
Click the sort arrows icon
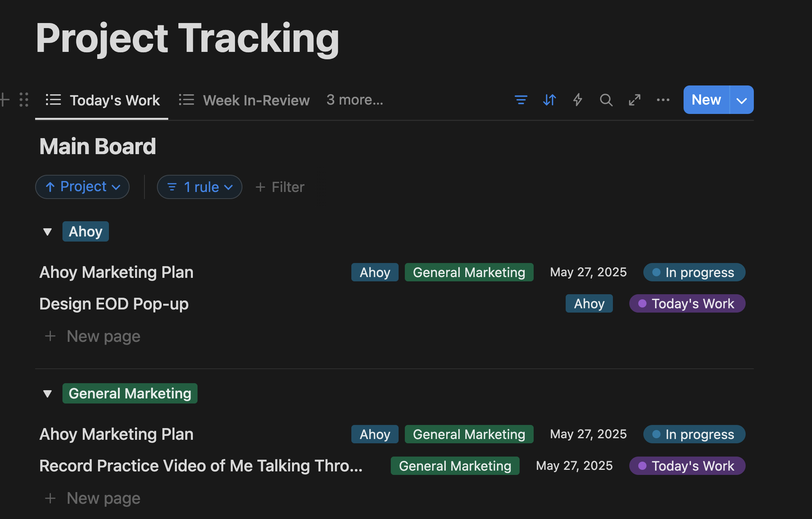(x=549, y=100)
